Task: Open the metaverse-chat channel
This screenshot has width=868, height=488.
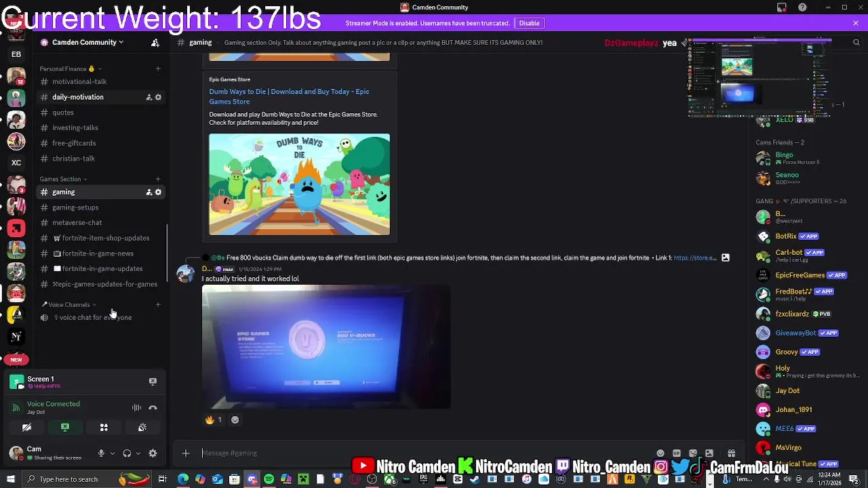Action: tap(100, 222)
